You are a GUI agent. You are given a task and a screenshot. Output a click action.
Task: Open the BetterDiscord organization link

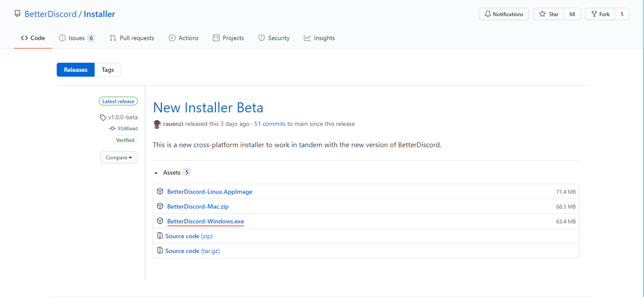pos(51,14)
